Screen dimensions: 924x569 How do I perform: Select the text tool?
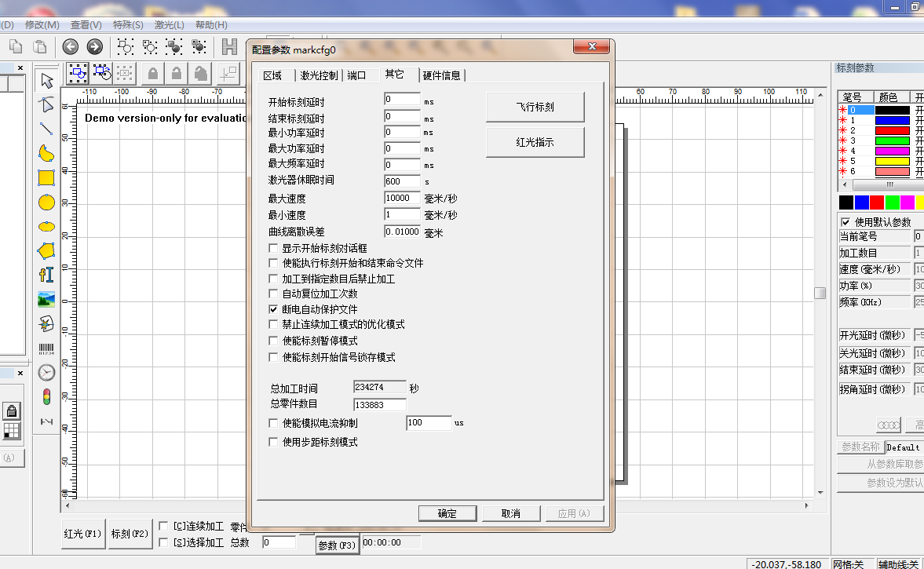(46, 275)
